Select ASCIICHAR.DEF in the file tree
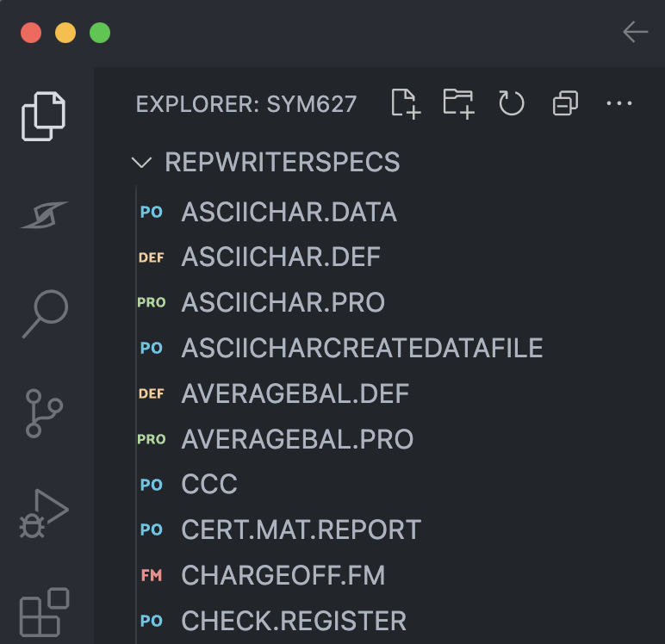 point(281,257)
